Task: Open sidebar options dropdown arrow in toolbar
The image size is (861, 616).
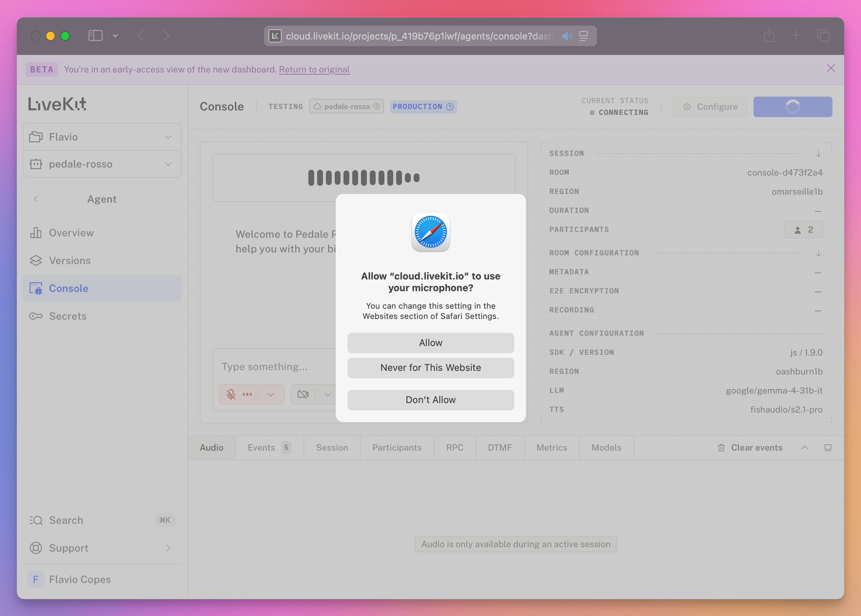Action: (115, 36)
